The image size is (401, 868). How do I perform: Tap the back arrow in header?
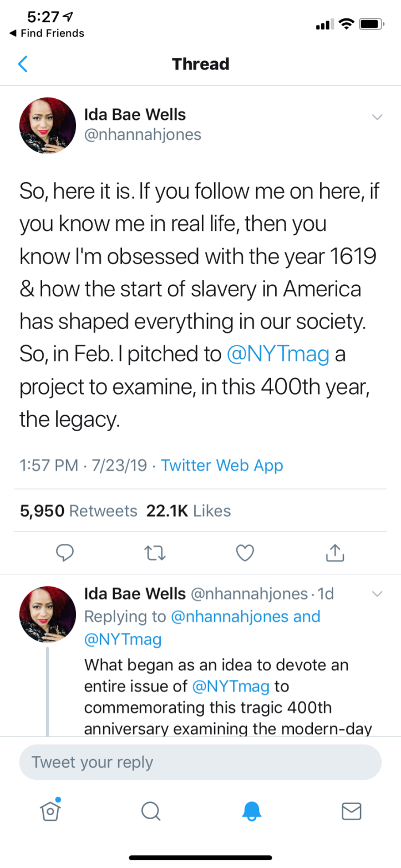(x=22, y=64)
